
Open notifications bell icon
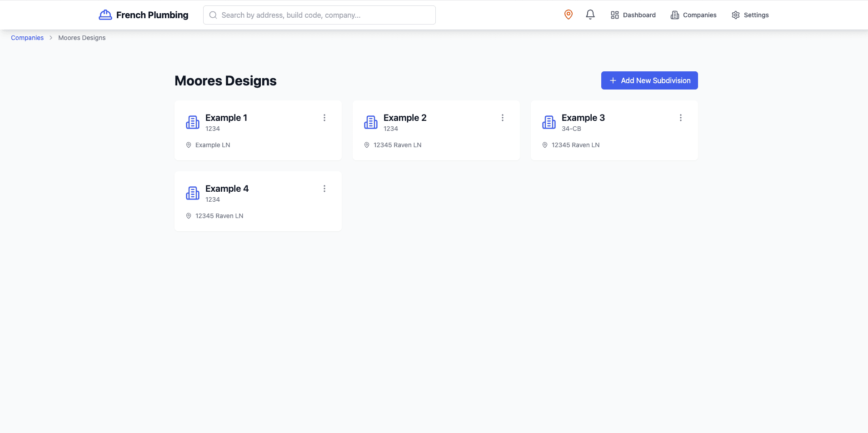coord(590,15)
